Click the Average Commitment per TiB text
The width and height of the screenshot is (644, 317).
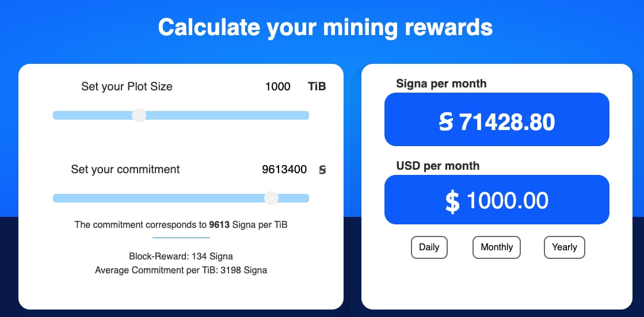(181, 270)
